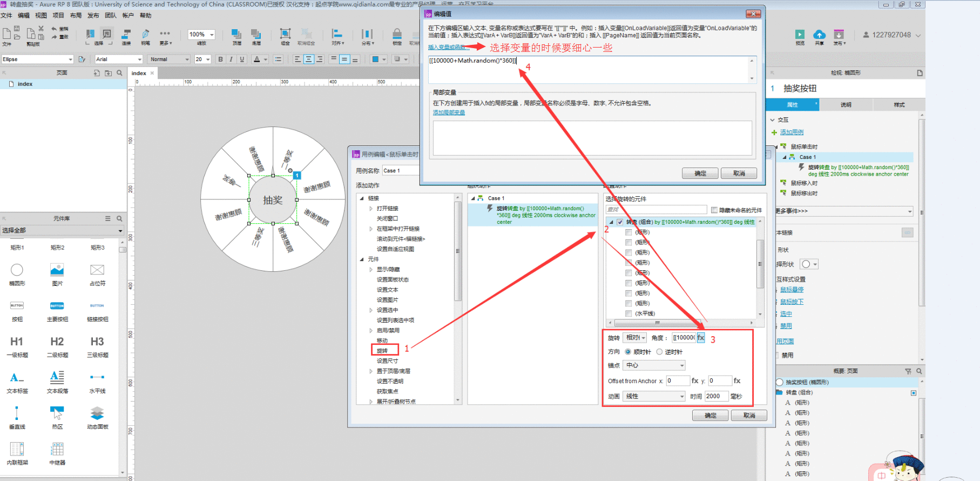
Task: Click add page icon in Pages panel
Action: [97, 73]
